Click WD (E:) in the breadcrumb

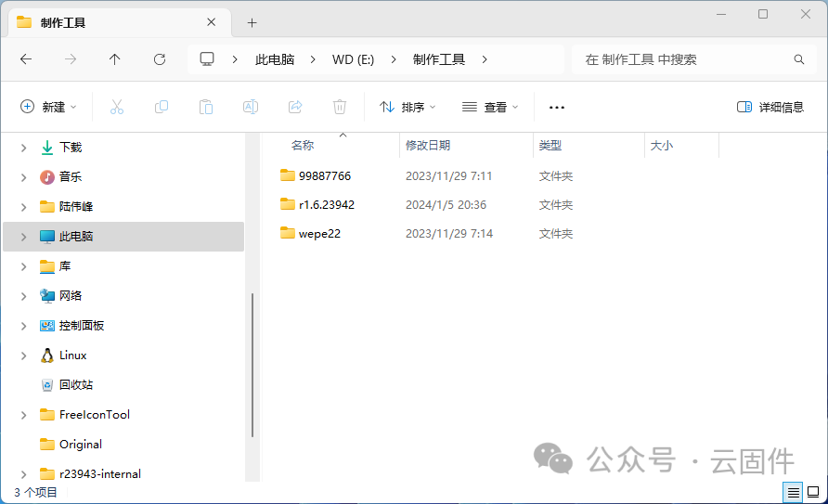pyautogui.click(x=354, y=59)
